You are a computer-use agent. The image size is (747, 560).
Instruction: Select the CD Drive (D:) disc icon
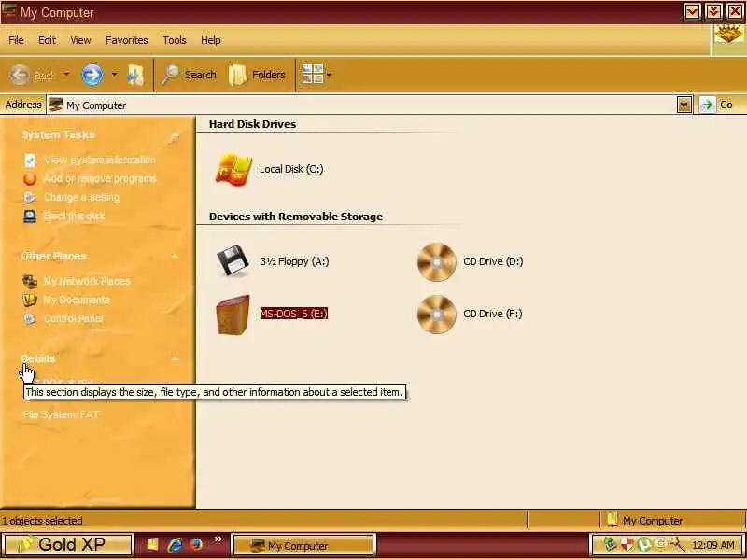tap(437, 262)
